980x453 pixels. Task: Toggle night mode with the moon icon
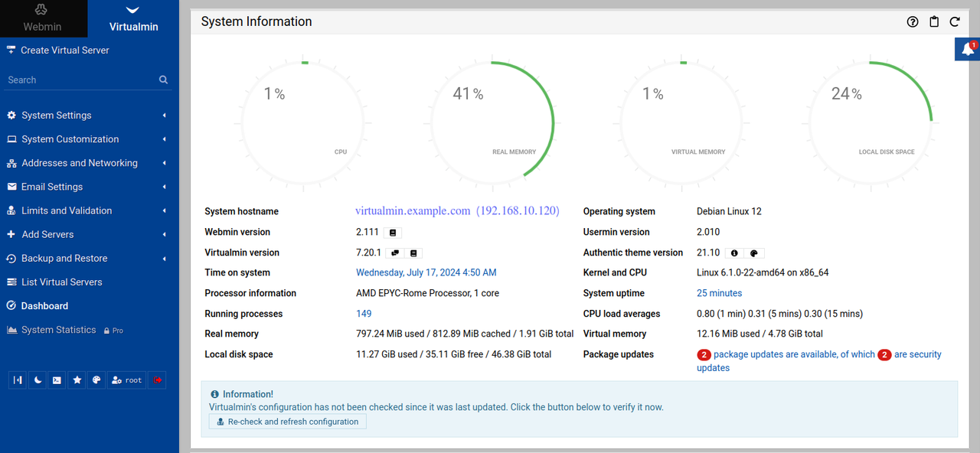pos(38,380)
